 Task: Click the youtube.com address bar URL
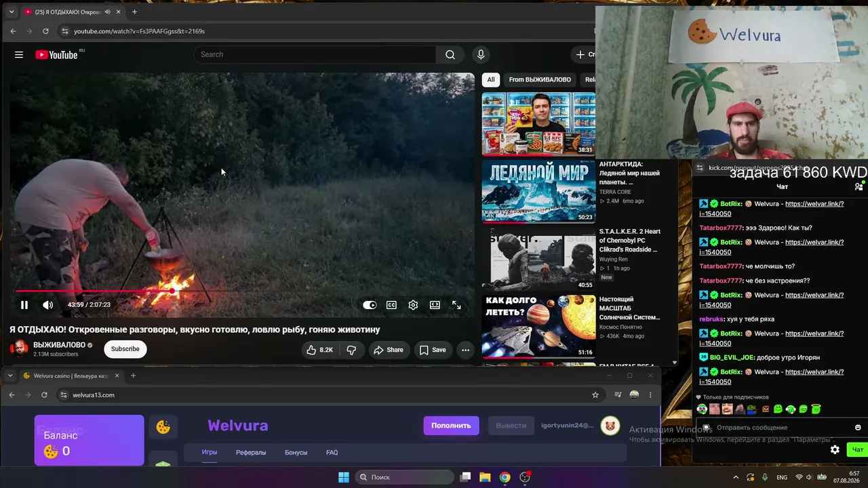[139, 31]
